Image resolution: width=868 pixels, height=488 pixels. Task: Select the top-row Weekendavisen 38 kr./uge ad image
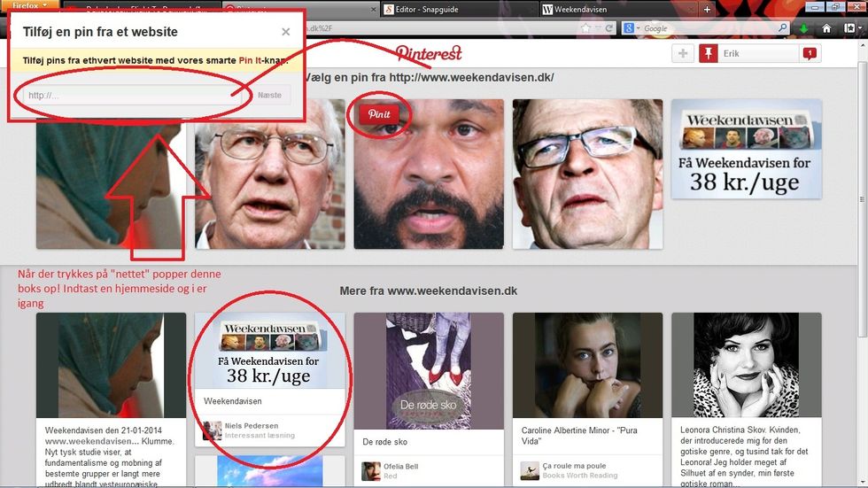[746, 149]
